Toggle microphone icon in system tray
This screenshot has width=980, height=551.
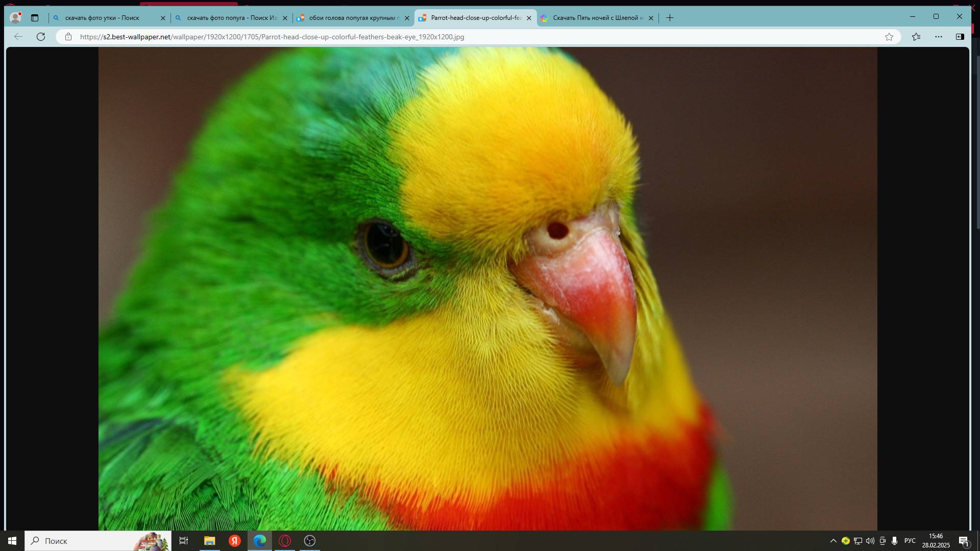(x=894, y=541)
